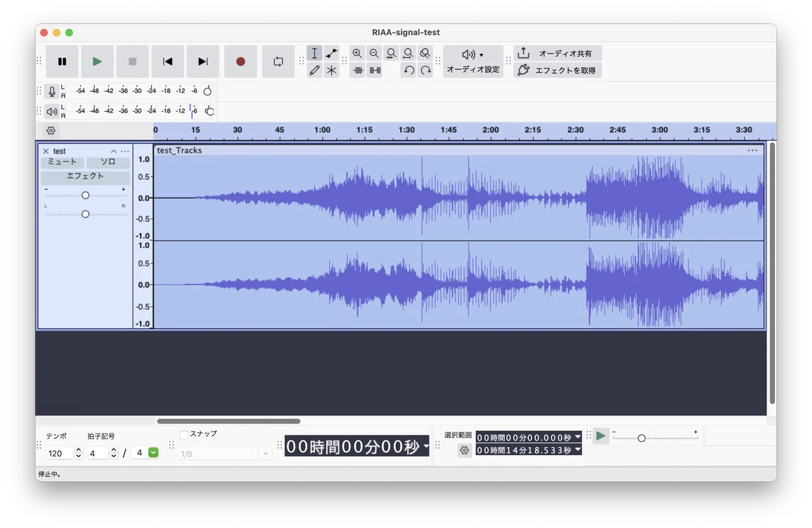Image resolution: width=812 pixels, height=528 pixels.
Task: Collapse the test track using chevron
Action: click(114, 151)
